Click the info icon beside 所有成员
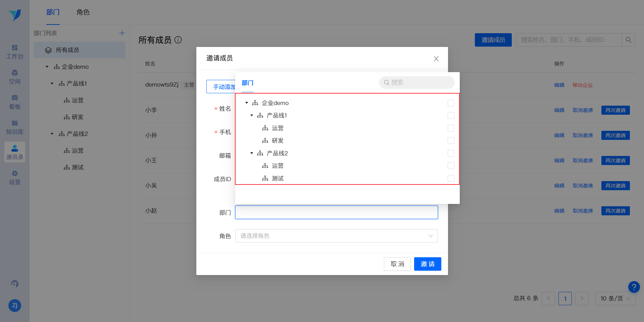The width and height of the screenshot is (644, 322). (178, 40)
